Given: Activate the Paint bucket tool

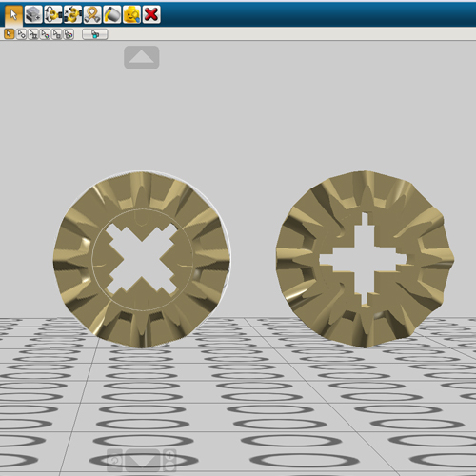Looking at the screenshot, I should pyautogui.click(x=112, y=14).
